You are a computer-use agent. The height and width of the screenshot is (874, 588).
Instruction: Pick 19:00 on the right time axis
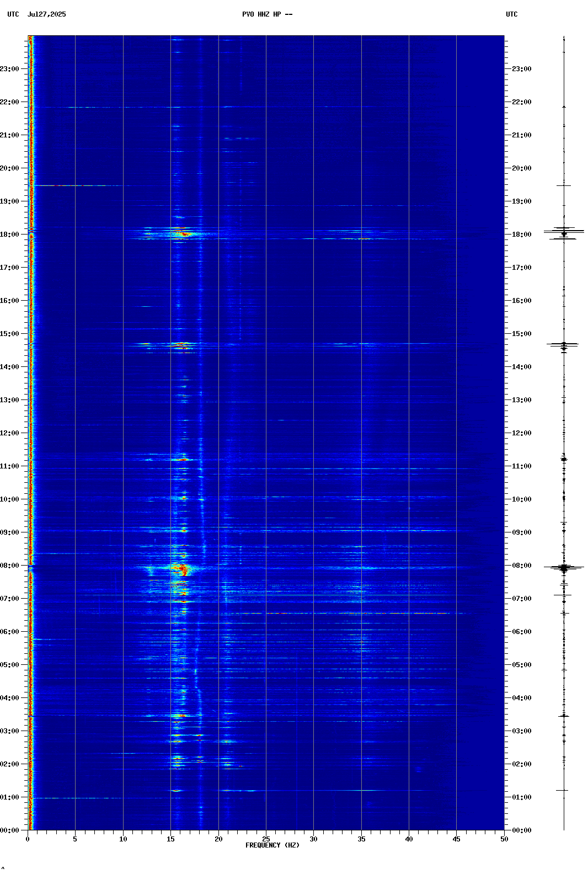tap(522, 201)
